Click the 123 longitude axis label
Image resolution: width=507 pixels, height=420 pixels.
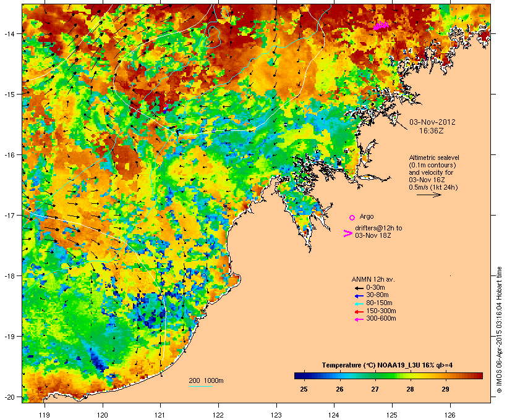tap(276, 415)
